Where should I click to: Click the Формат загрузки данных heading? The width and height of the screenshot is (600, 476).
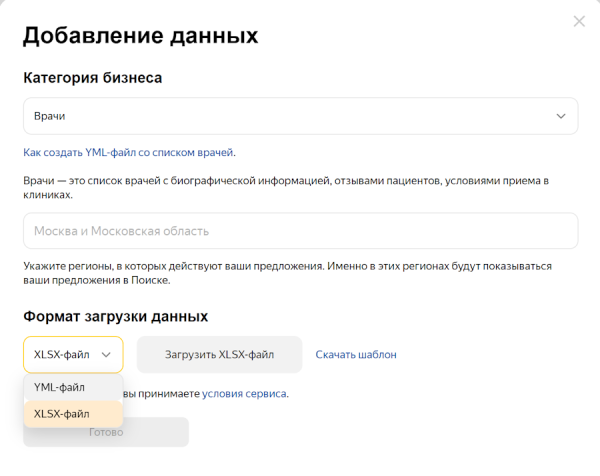pyautogui.click(x=115, y=316)
